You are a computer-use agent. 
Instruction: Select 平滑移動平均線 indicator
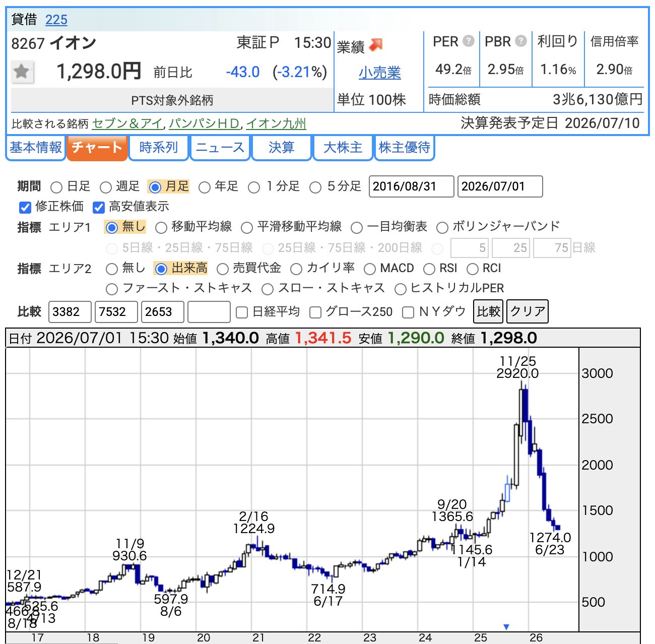click(247, 228)
